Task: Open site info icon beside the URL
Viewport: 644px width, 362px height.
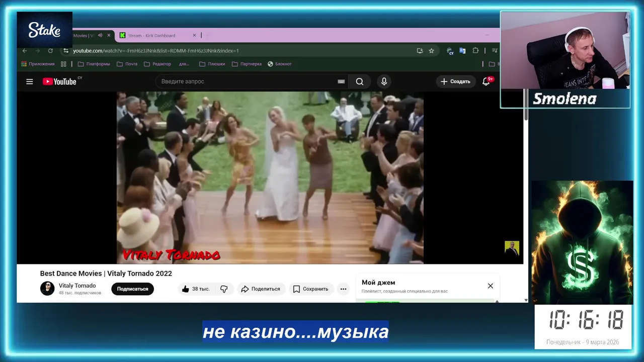Action: coord(65,51)
